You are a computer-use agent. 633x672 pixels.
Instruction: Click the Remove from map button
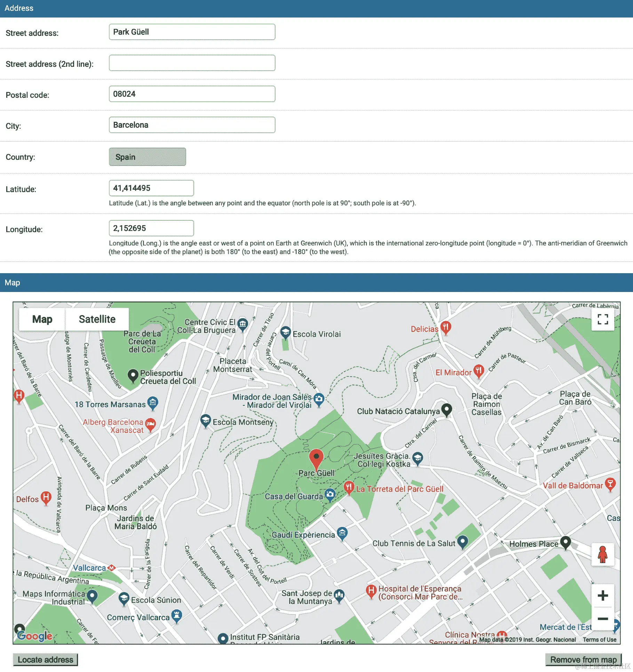(x=583, y=659)
